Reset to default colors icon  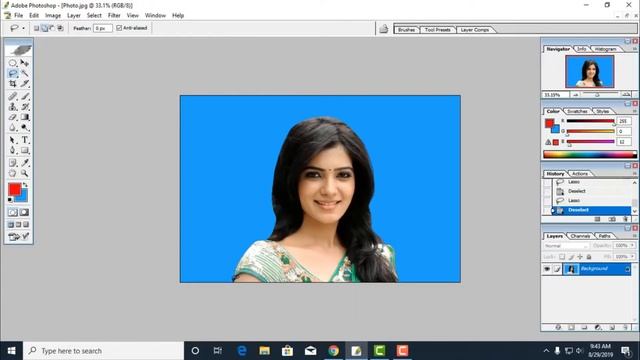(10, 200)
